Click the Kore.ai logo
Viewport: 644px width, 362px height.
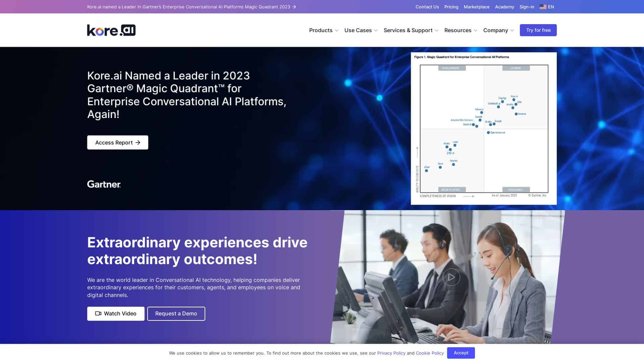tap(111, 30)
